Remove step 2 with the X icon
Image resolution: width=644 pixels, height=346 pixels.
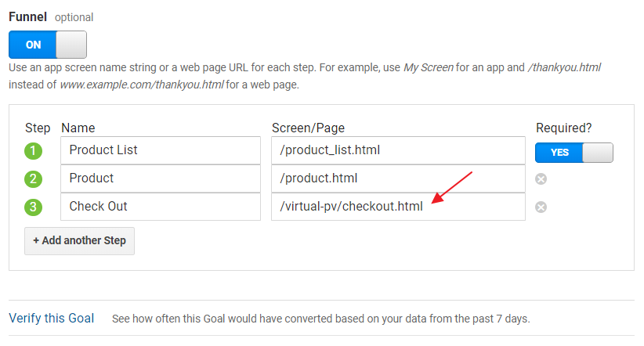pyautogui.click(x=541, y=179)
